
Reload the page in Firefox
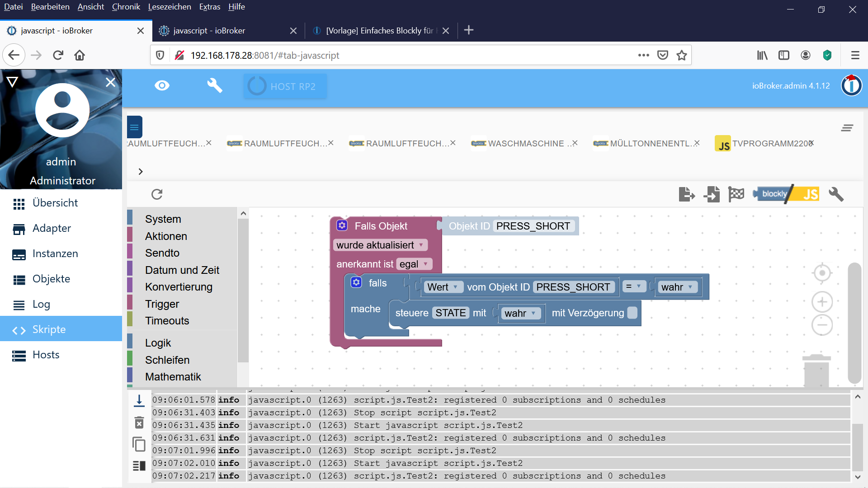point(58,55)
